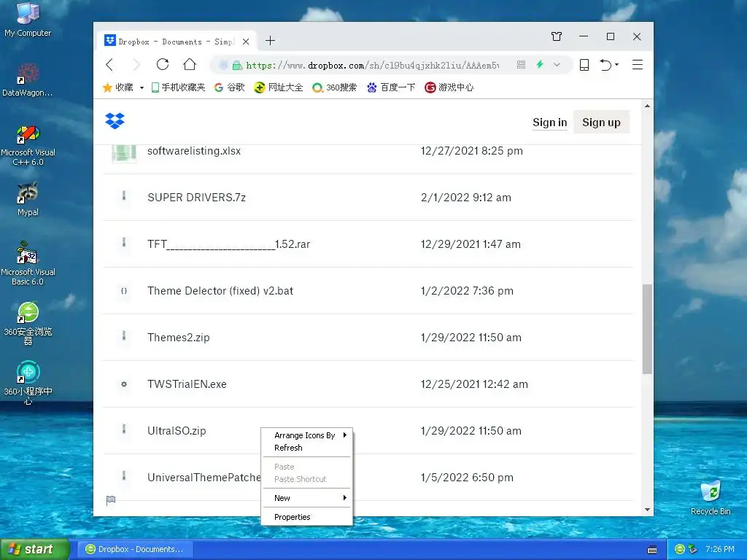Click the Sign up button

[x=601, y=122]
